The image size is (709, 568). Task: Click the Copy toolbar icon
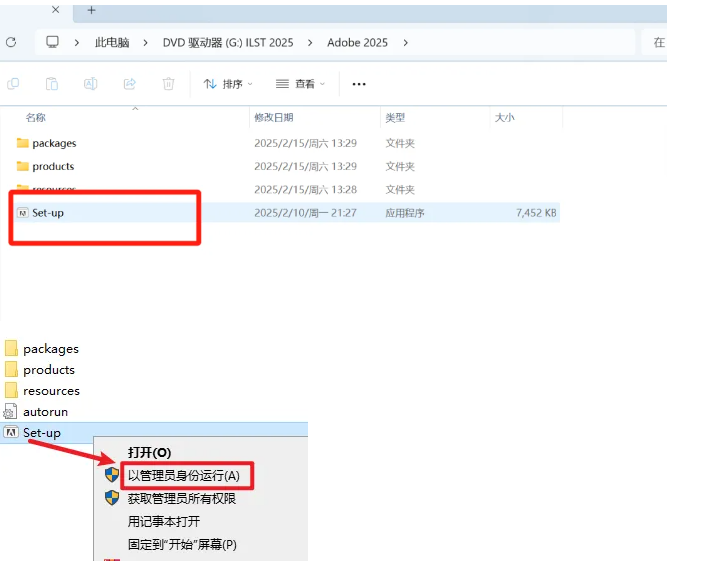pos(13,84)
